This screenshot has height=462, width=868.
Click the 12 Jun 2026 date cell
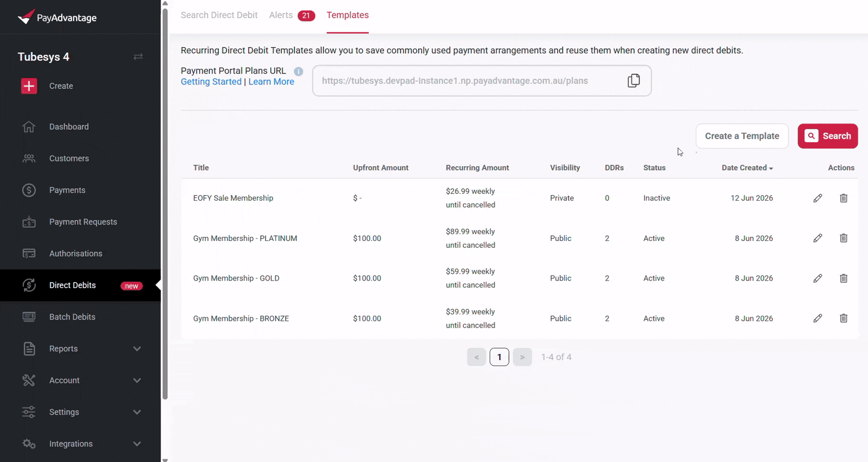[x=752, y=198]
